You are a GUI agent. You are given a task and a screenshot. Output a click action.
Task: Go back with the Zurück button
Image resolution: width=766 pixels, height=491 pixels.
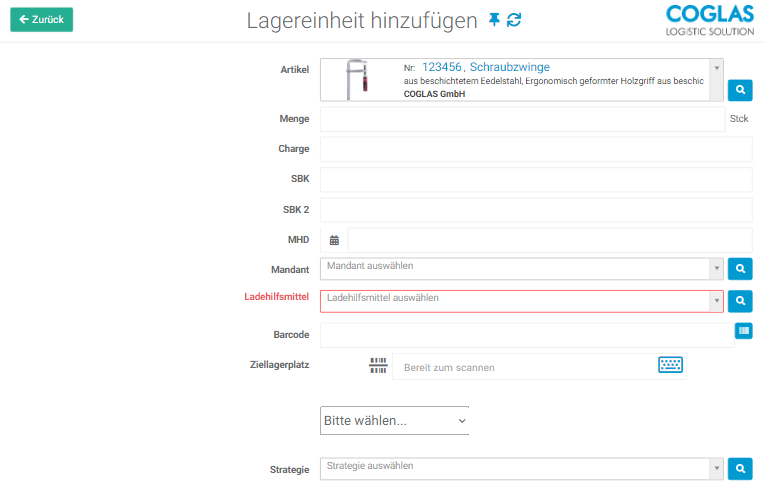(x=41, y=19)
